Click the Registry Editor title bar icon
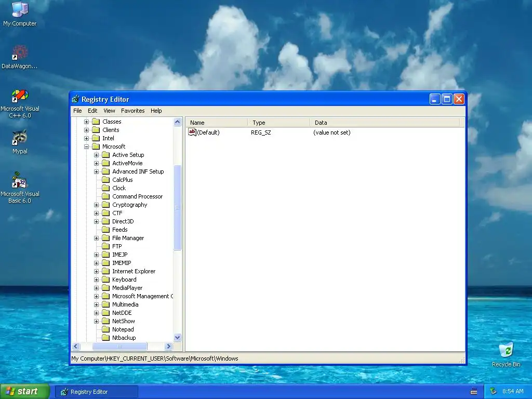Viewport: 532px width, 399px height. [x=75, y=99]
